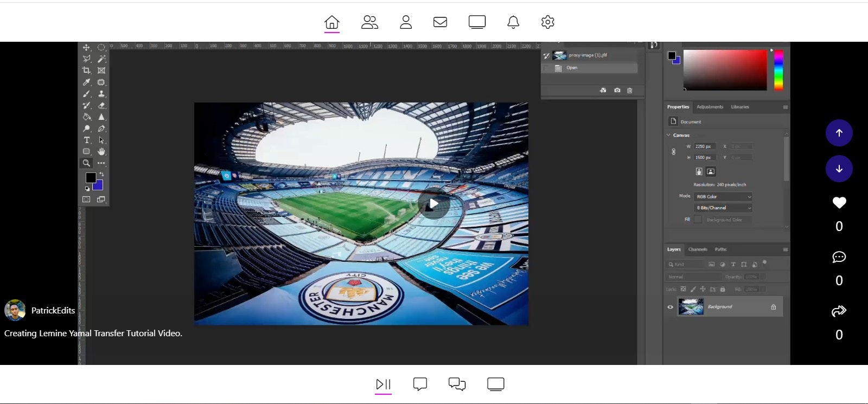
Task: Open PatrickEdits avatar picture
Action: tap(15, 310)
